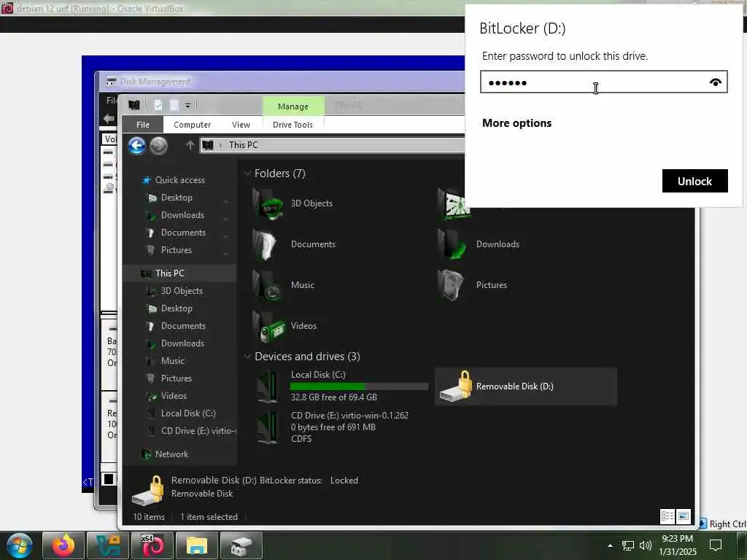Open Music in navigation pane
747x560 pixels.
click(172, 360)
